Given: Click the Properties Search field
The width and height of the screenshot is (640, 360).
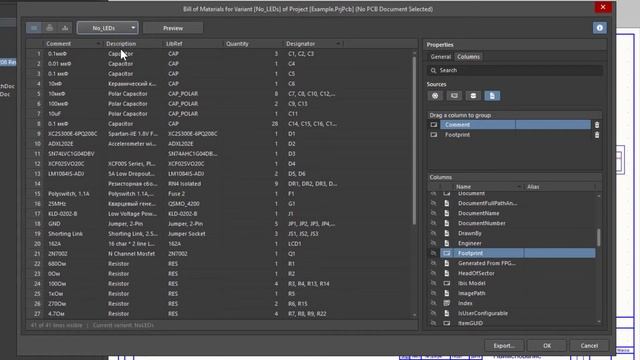Looking at the screenshot, I should click(515, 70).
